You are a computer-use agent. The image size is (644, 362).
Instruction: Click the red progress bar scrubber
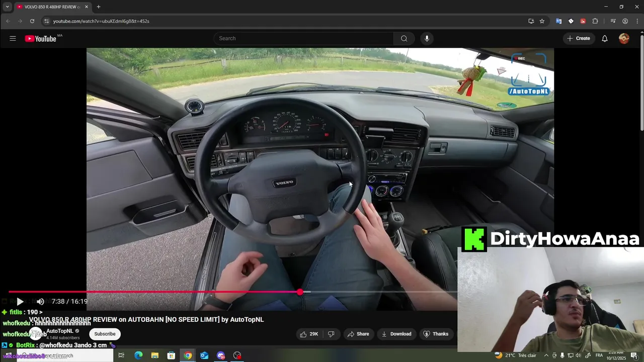300,292
